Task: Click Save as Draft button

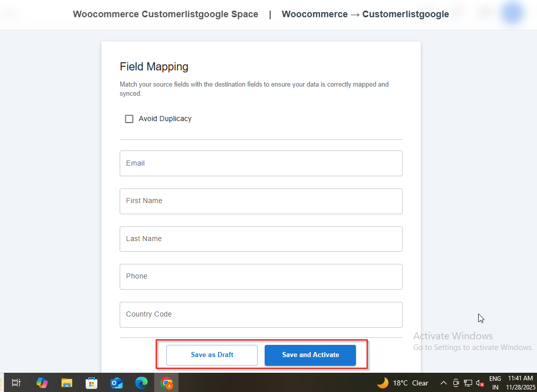Action: [212, 355]
